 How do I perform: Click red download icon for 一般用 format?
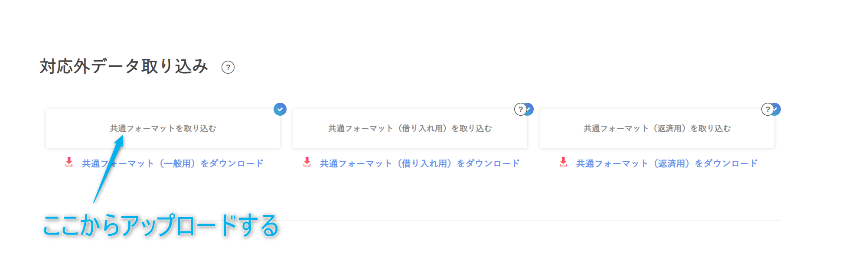(69, 162)
